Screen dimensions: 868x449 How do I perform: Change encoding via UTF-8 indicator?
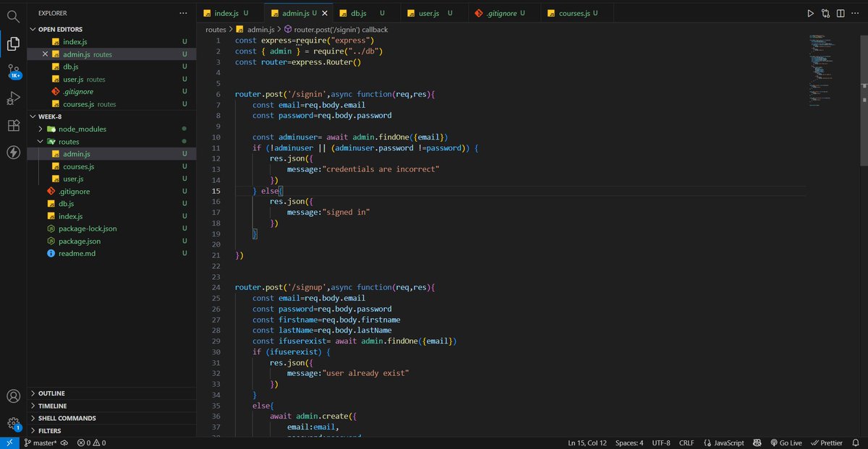(661, 442)
